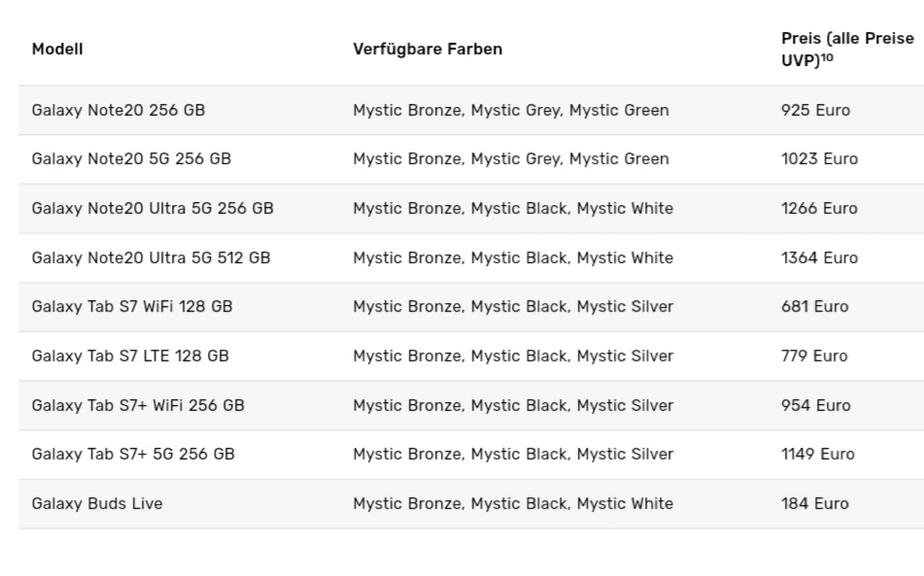Click the 1023 Euro price
The width and height of the screenshot is (924, 576).
(820, 159)
